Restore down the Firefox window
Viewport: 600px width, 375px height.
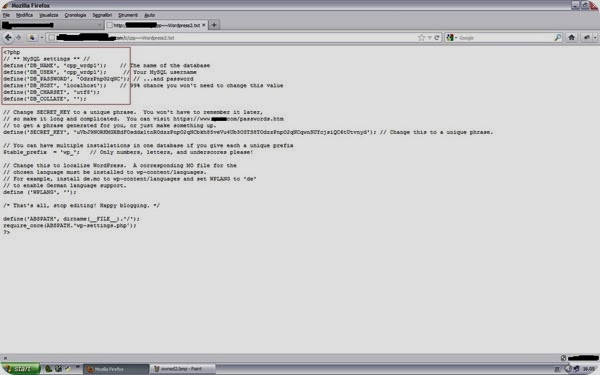tap(585, 5)
